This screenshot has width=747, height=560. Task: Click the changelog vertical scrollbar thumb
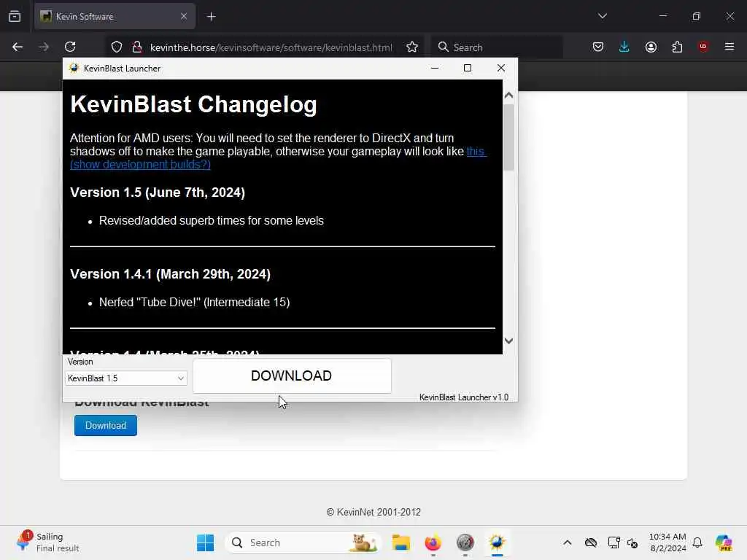[508, 137]
